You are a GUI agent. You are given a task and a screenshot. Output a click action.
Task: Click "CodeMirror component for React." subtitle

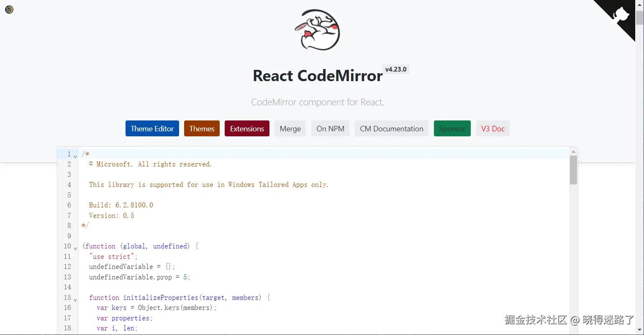[318, 102]
